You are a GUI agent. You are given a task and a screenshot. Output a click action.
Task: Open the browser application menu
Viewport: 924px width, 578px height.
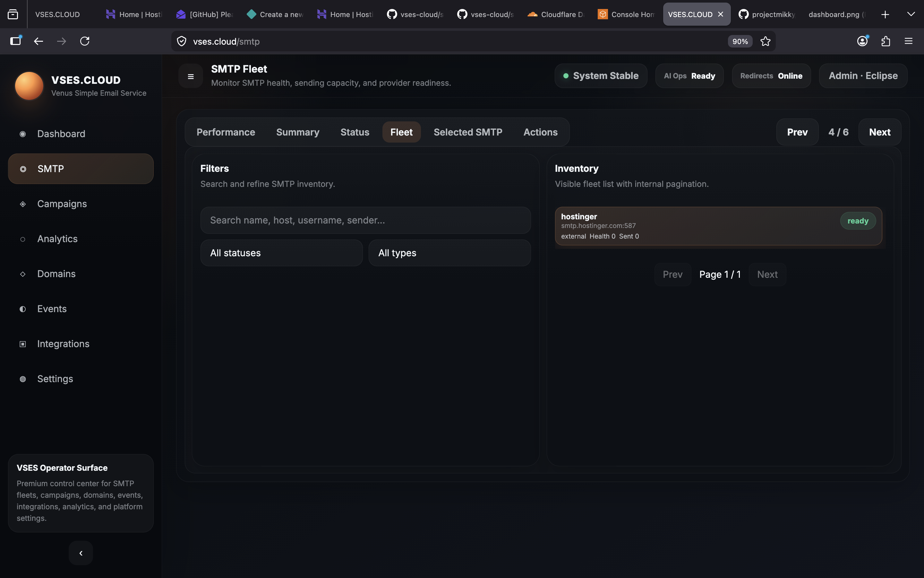(909, 41)
